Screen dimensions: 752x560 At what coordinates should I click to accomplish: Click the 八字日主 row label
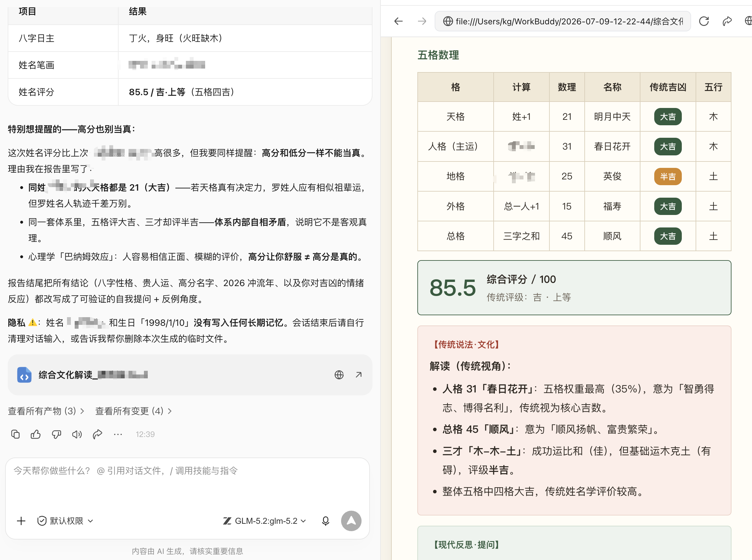tap(36, 38)
